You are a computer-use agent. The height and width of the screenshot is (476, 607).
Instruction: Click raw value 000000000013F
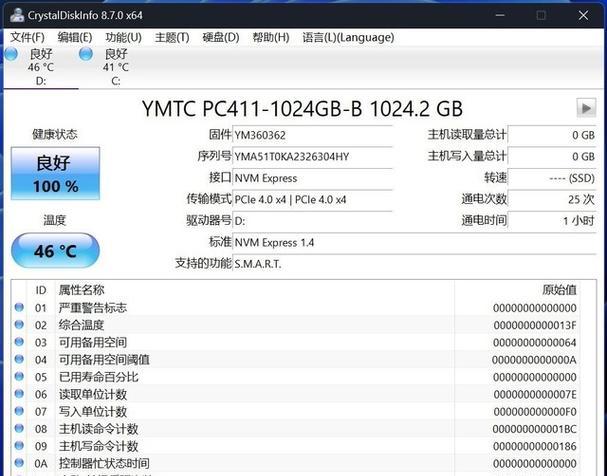pos(535,325)
